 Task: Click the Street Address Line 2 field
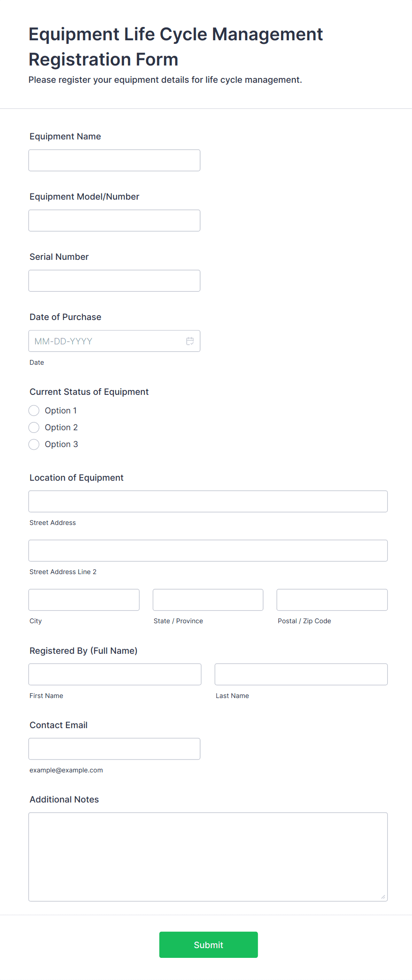(x=208, y=551)
